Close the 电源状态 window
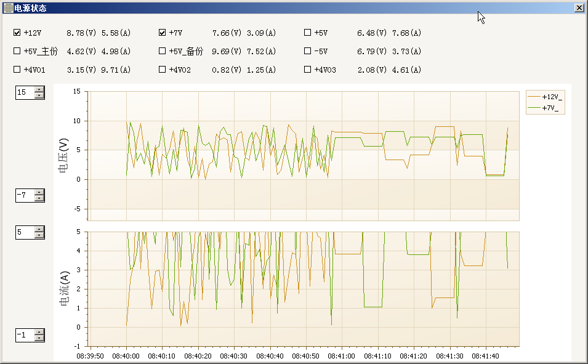Viewport: 588px width, 364px height. [579, 8]
